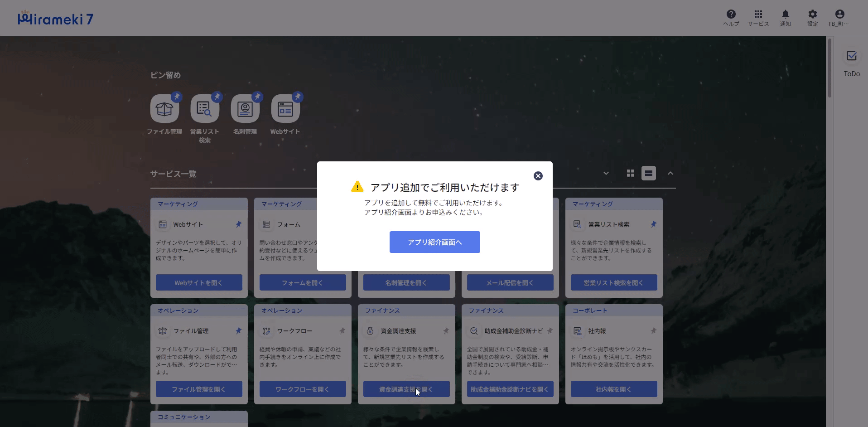Click ワークフローを開く button
Image resolution: width=868 pixels, height=427 pixels.
(x=303, y=389)
